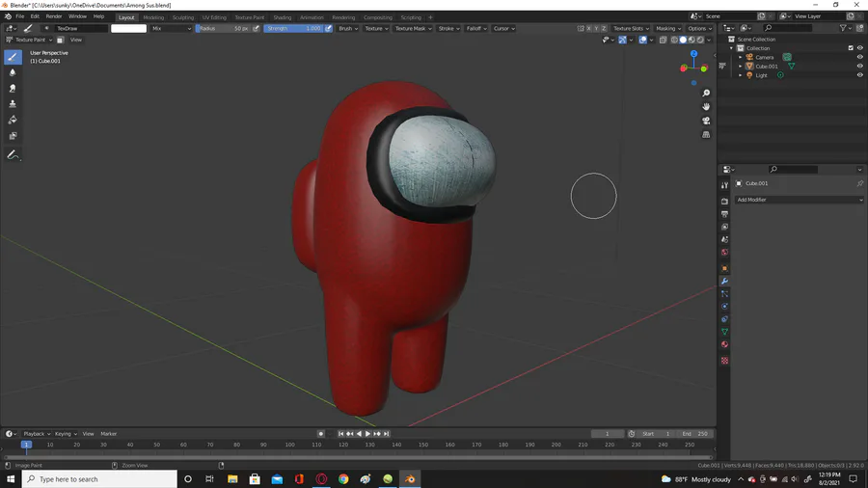Open the Object Data properties tab
The width and height of the screenshot is (868, 488).
[724, 332]
